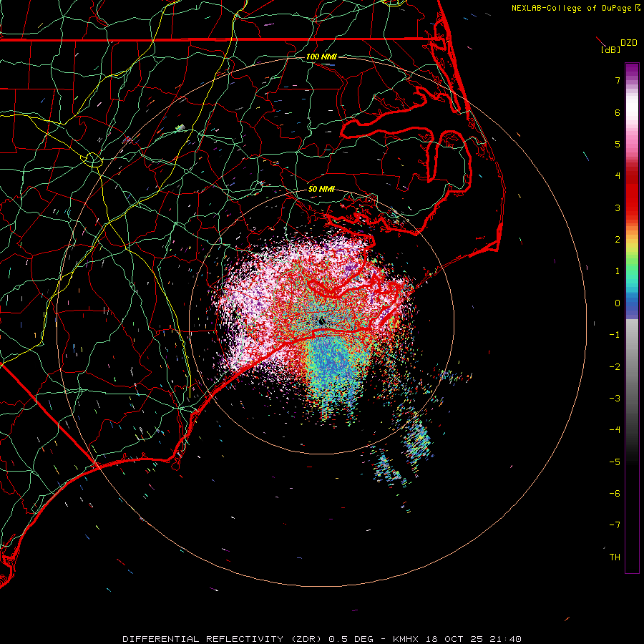Screen dimensions: 644x644
Task: Click the 2 value on color scale
Action: pos(618,240)
